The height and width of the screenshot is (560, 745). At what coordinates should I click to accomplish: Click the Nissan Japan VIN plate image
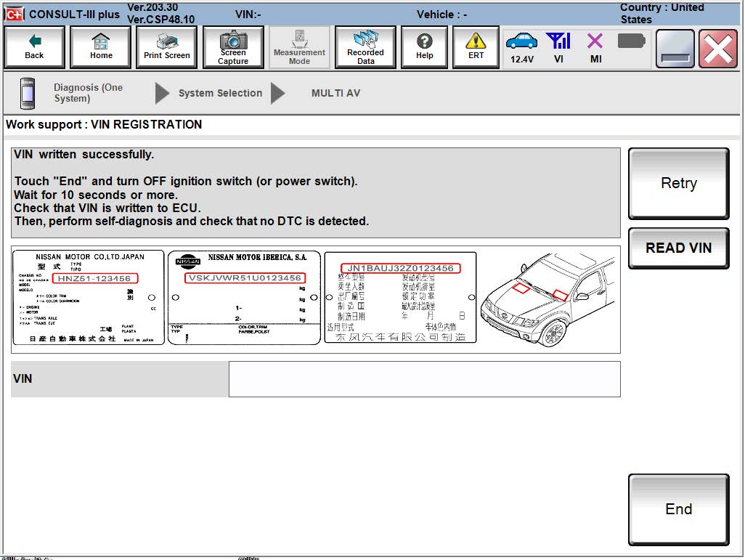click(89, 298)
